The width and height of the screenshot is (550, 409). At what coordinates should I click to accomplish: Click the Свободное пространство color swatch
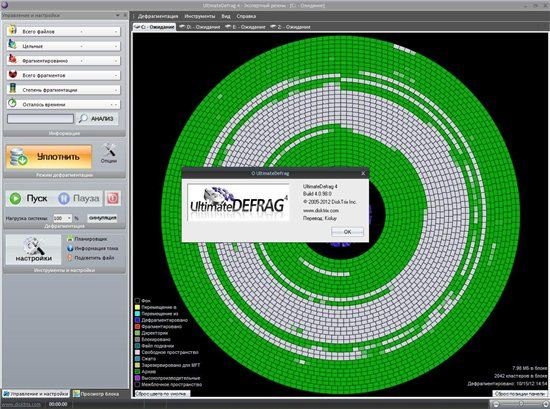(138, 352)
